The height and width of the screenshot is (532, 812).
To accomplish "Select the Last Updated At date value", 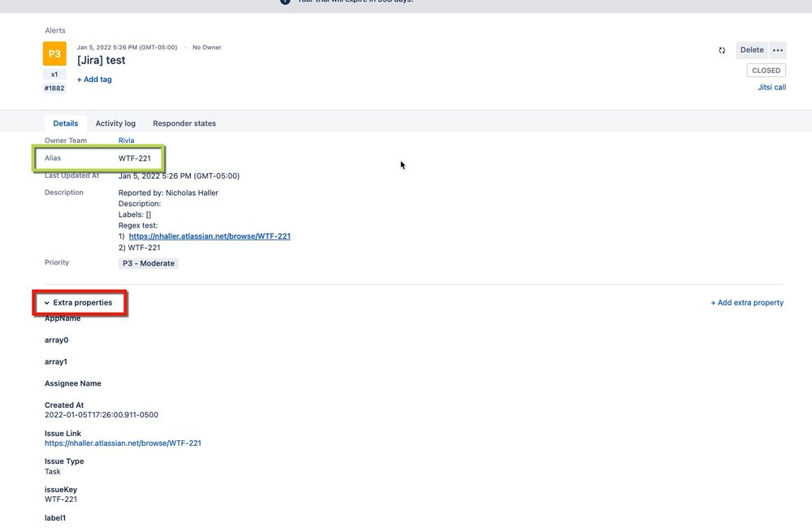I will coord(179,176).
